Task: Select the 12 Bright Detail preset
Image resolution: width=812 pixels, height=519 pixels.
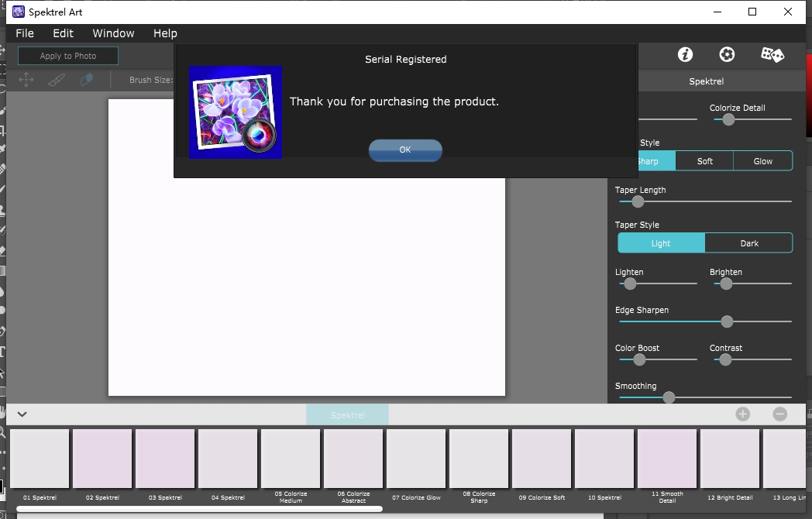Action: click(x=730, y=459)
